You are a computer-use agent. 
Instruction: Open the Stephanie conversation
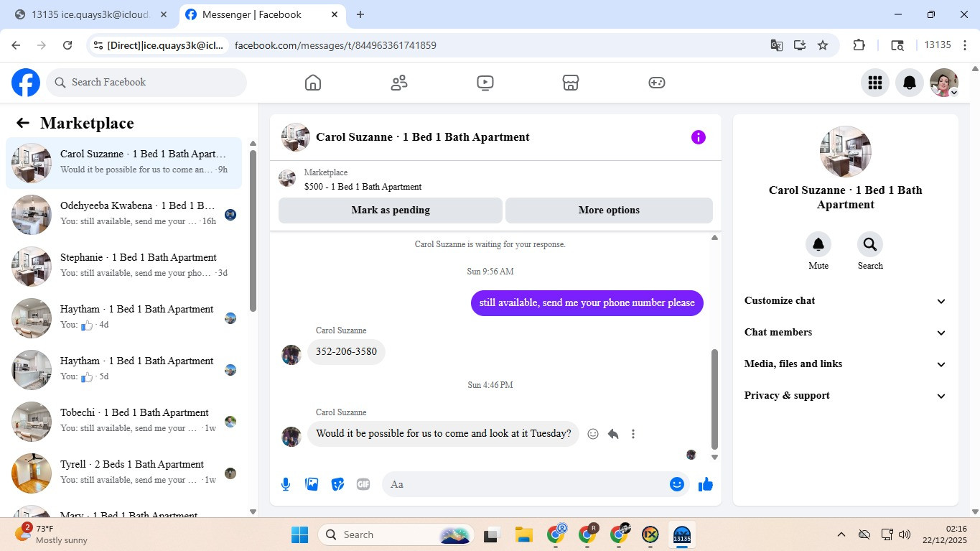point(123,267)
